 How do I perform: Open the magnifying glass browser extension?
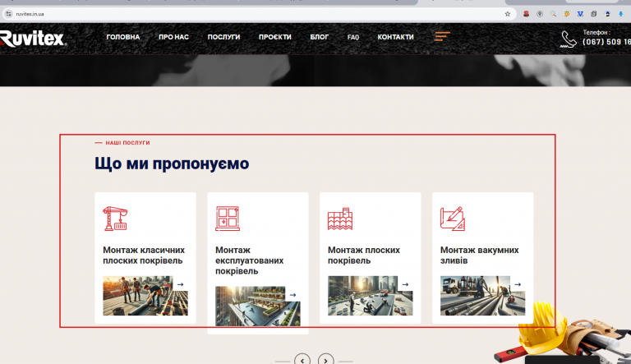553,14
